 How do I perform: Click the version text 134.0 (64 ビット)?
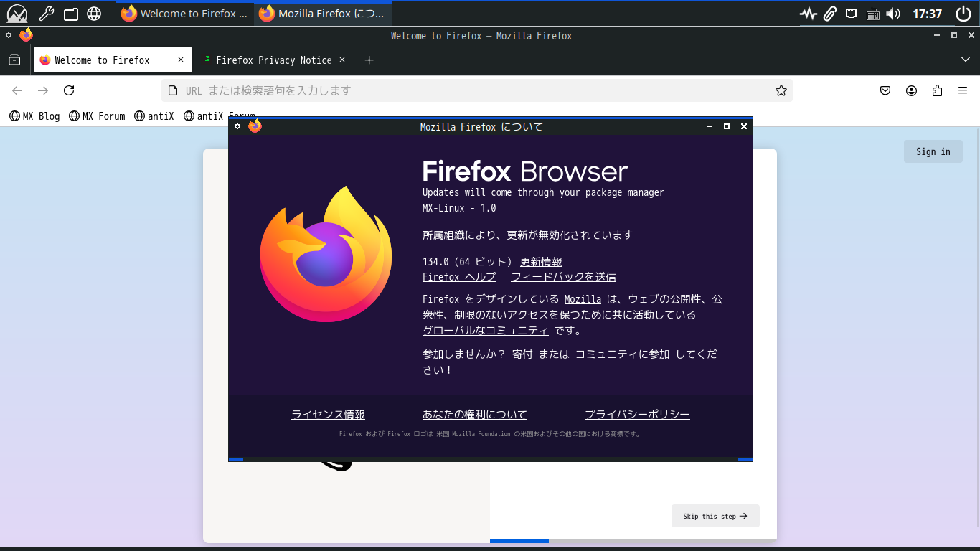click(467, 262)
